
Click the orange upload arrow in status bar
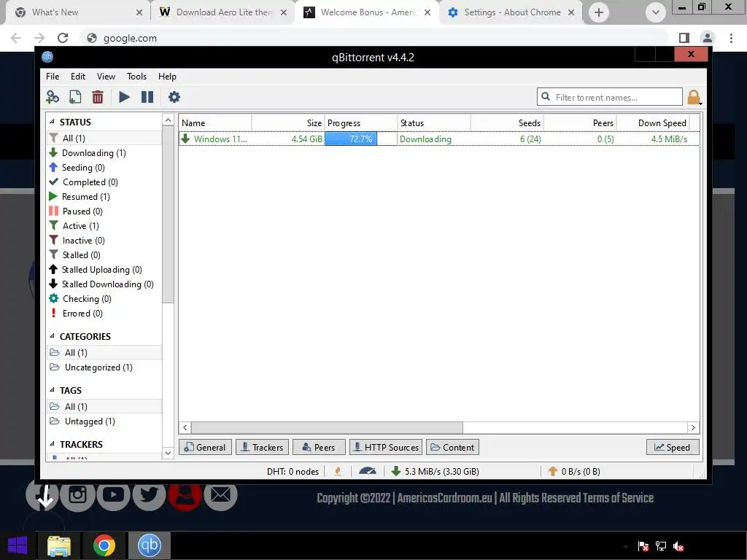[553, 471]
